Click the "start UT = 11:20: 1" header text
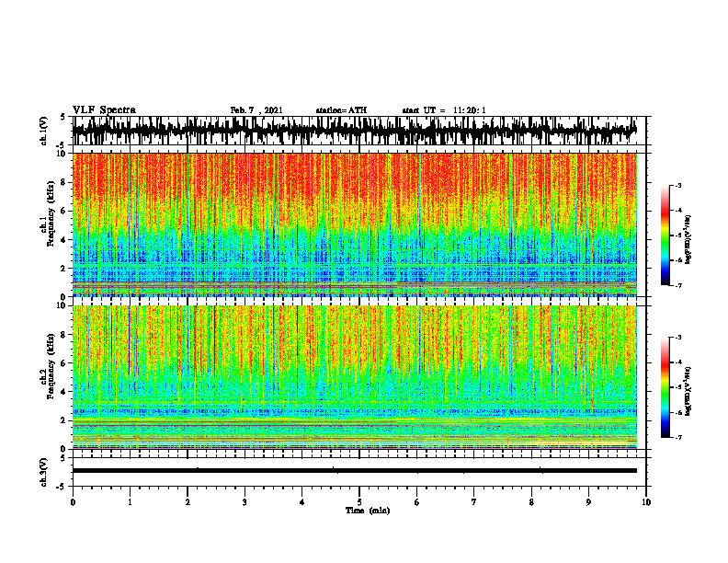The width and height of the screenshot is (728, 563). 444,110
